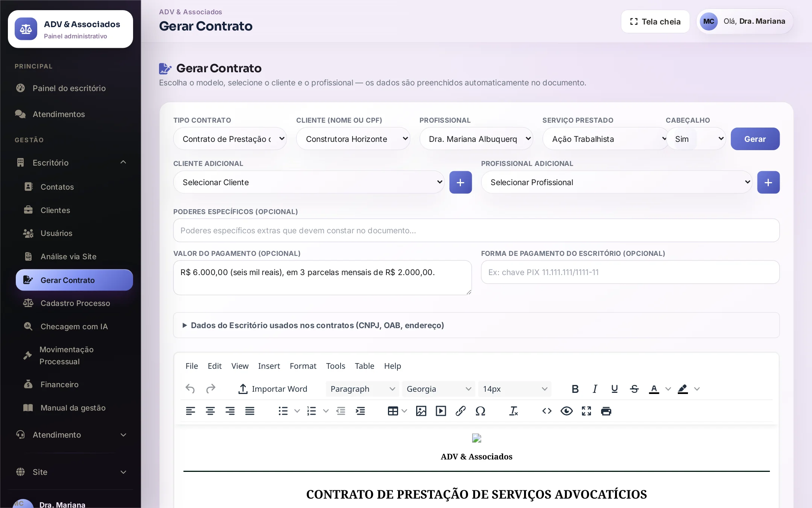
Task: Open the Format menu in editor
Action: pos(303,366)
